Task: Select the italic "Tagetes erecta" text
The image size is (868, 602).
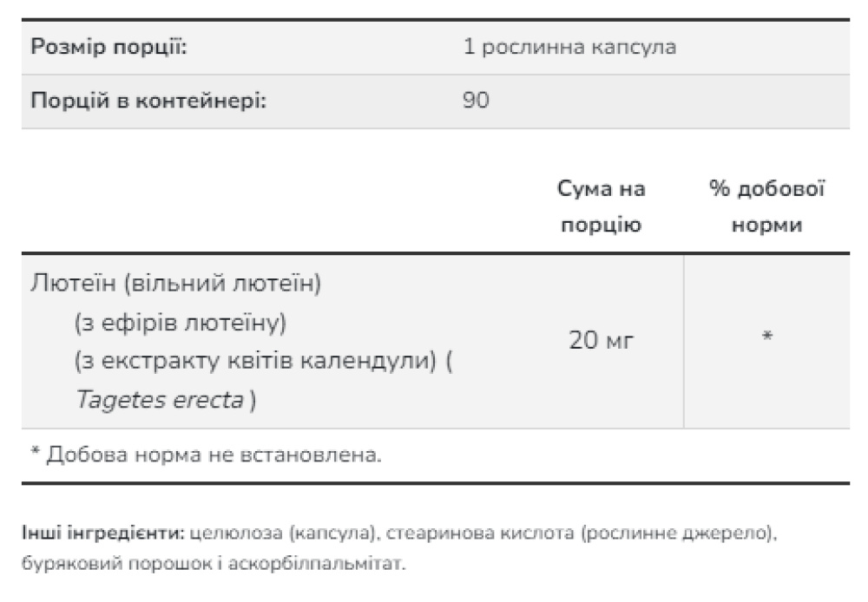Action: click(158, 401)
